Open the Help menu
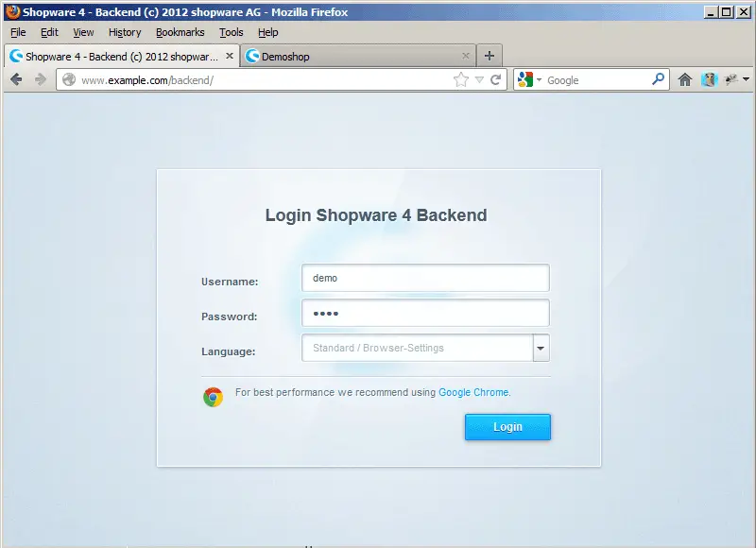Screen dimensions: 756x548 [268, 32]
